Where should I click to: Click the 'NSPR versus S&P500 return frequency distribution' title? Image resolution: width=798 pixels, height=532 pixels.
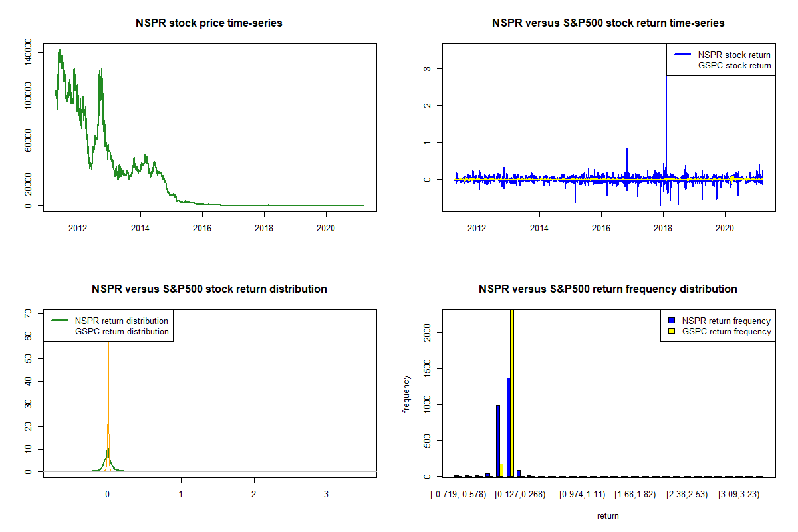click(x=608, y=289)
